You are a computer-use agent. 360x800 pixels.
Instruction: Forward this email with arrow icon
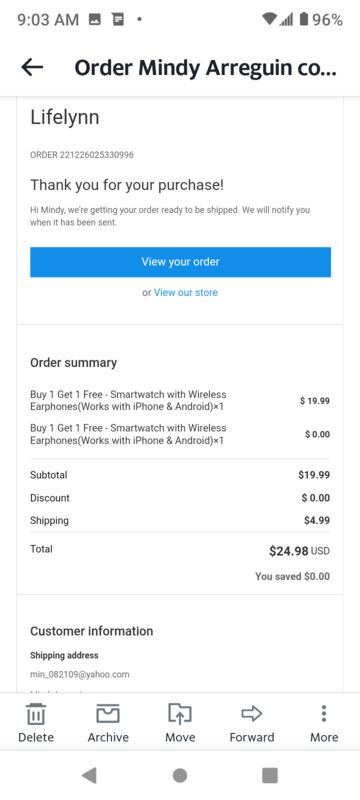(252, 713)
